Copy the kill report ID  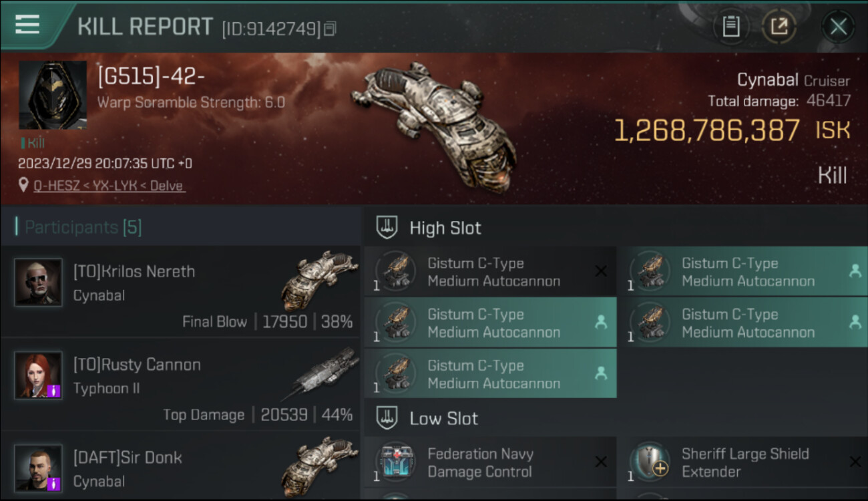331,28
